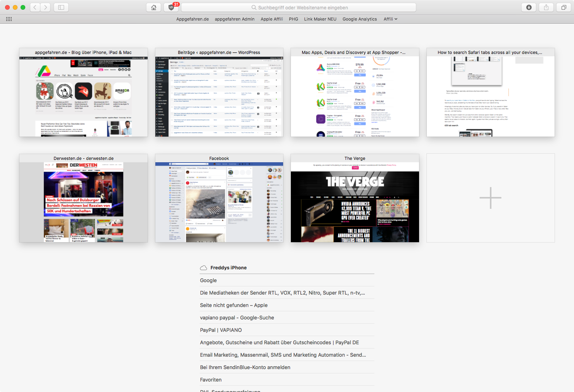The image size is (574, 392).
Task: Open the Google Analytics bookmark
Action: [x=360, y=19]
